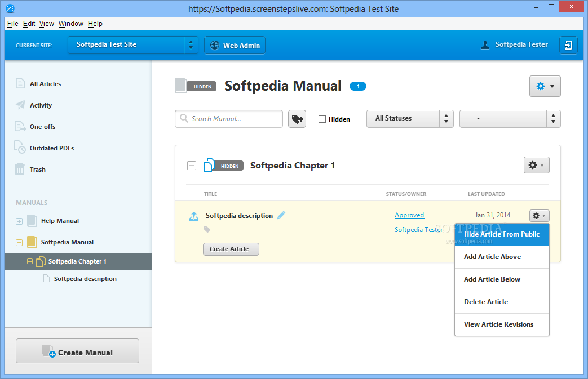Screen dimensions: 588x379
Task: Collapse Softpedia Chapter 1 node in sidebar
Action: tap(30, 261)
